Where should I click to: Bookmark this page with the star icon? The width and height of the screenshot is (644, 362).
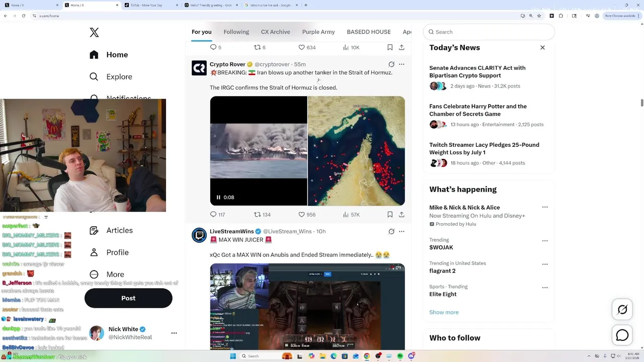coord(539,16)
